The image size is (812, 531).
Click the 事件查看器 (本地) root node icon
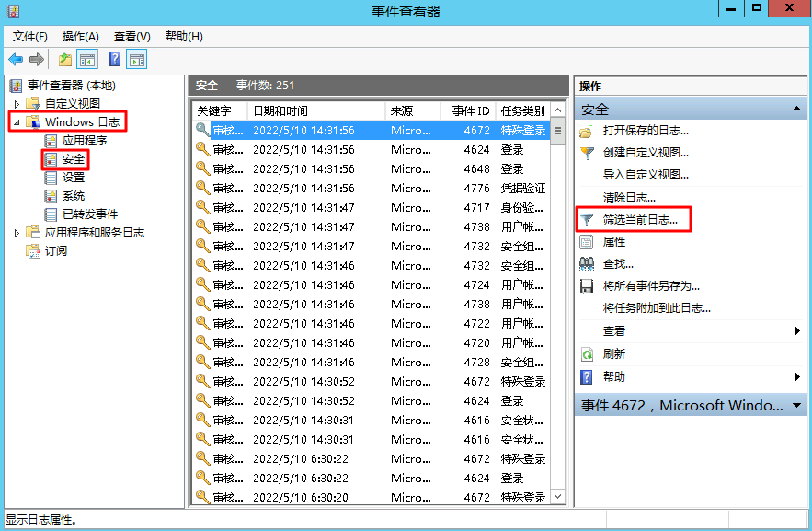16,86
